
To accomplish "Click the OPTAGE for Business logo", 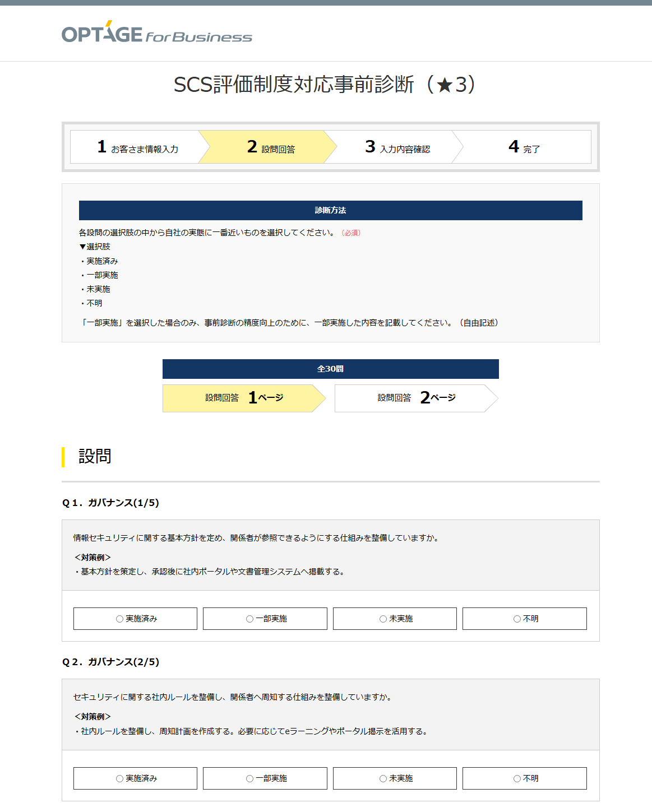I will (x=157, y=32).
